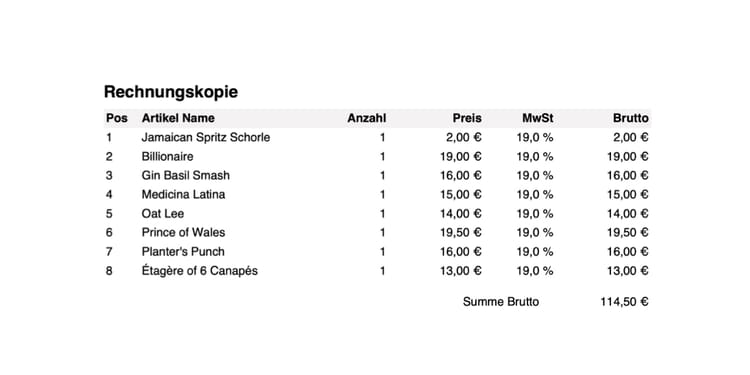Click the Prince of Wales item
The height and width of the screenshot is (375, 750).
pyautogui.click(x=183, y=233)
